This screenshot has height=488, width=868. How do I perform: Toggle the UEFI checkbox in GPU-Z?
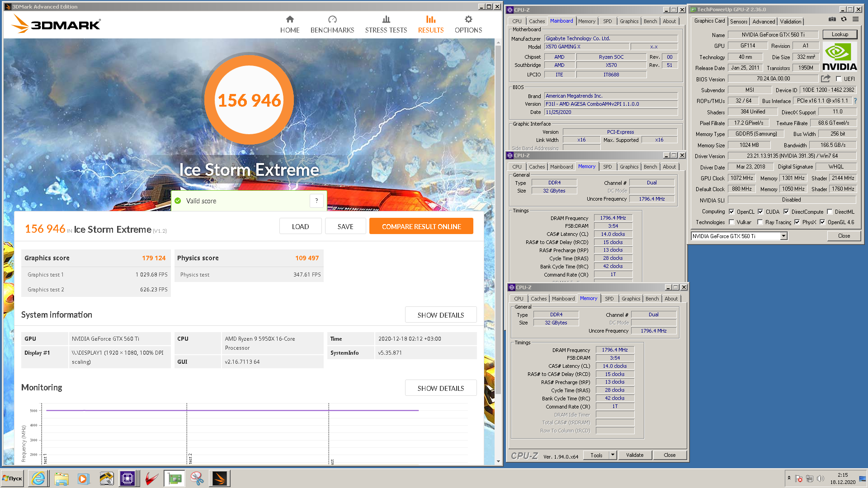click(x=839, y=79)
